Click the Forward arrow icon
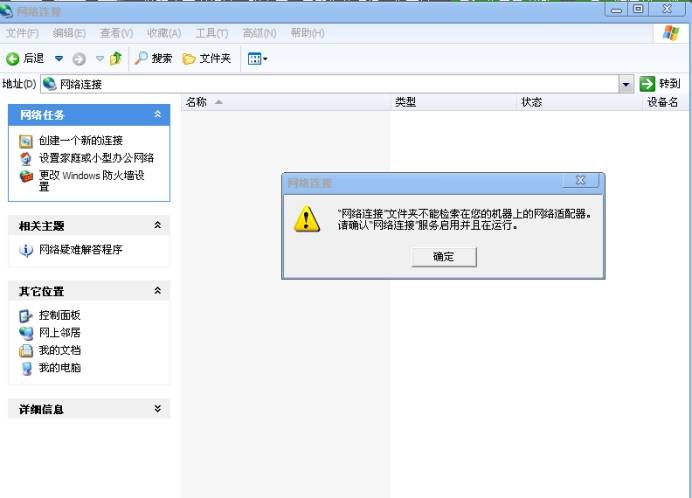The image size is (692, 498). pyautogui.click(x=79, y=59)
